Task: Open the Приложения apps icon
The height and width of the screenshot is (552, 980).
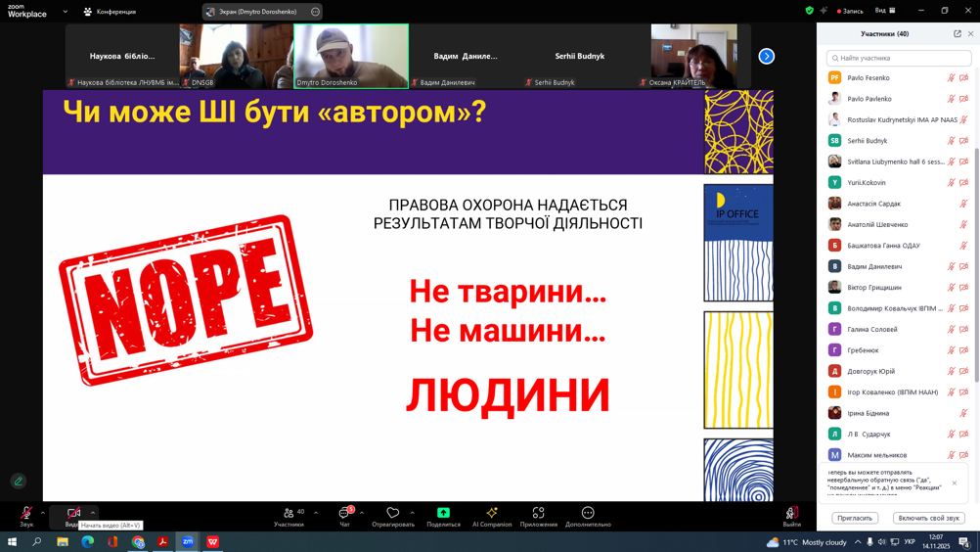Action: coord(538,513)
